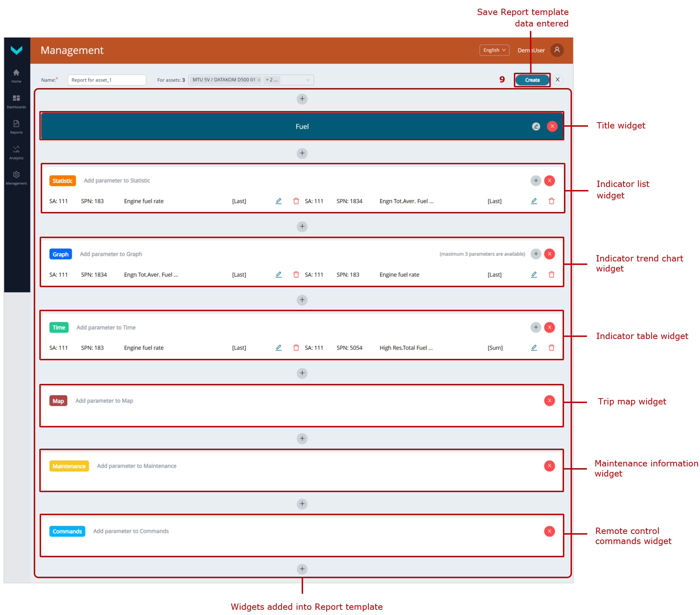Go to Dashboards in sidebar
The image size is (700, 615).
pos(16,101)
